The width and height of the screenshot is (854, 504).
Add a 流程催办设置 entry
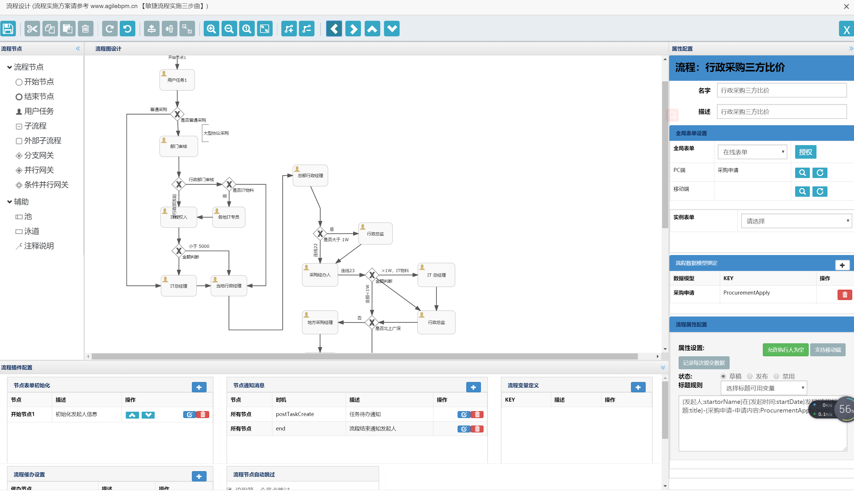199,477
